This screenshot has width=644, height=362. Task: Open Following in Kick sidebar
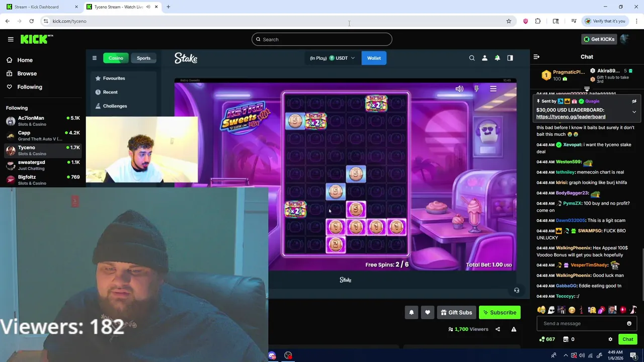pyautogui.click(x=30, y=87)
